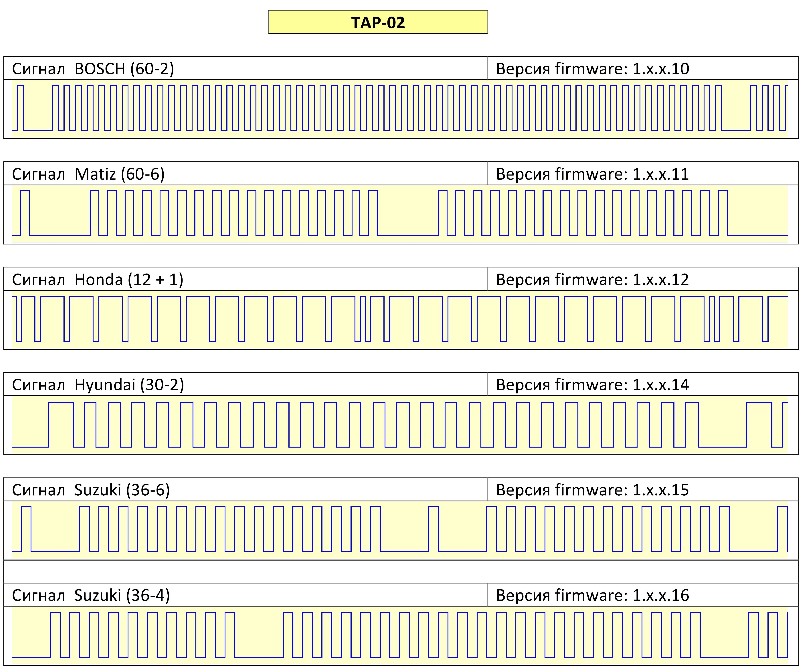Select the 'Сигнал Suzuki (36-4)' label
The image size is (805, 672).
[x=91, y=595]
